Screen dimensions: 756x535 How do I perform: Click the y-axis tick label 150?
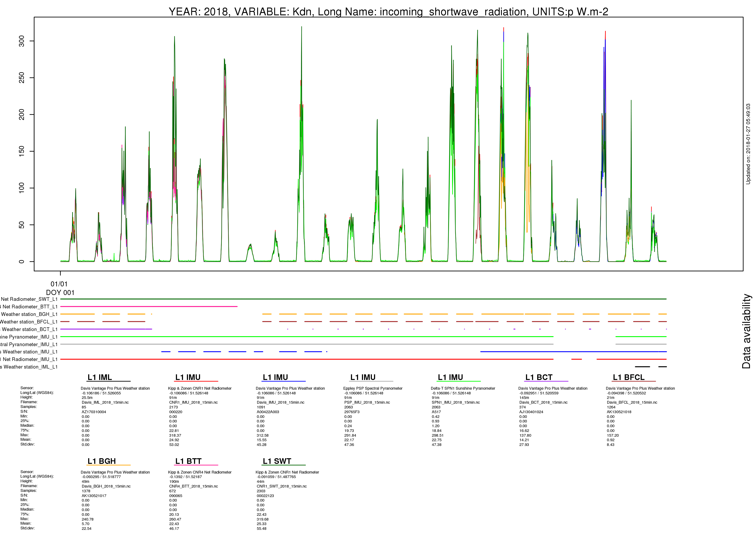pos(22,151)
